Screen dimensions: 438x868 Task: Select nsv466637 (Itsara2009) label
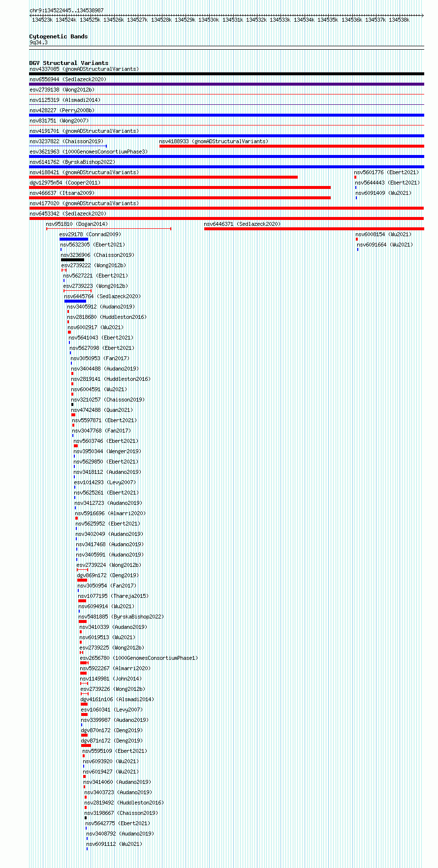(62, 193)
